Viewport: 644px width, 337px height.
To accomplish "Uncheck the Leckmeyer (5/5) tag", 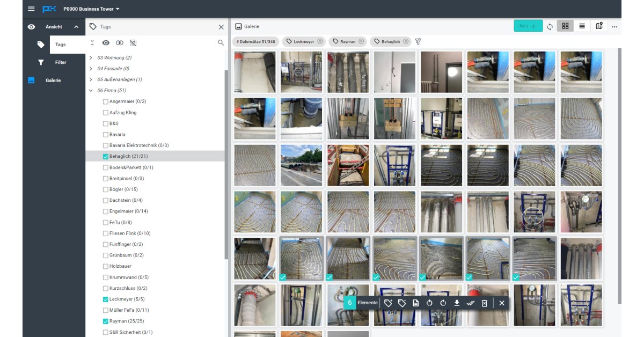I will (106, 299).
